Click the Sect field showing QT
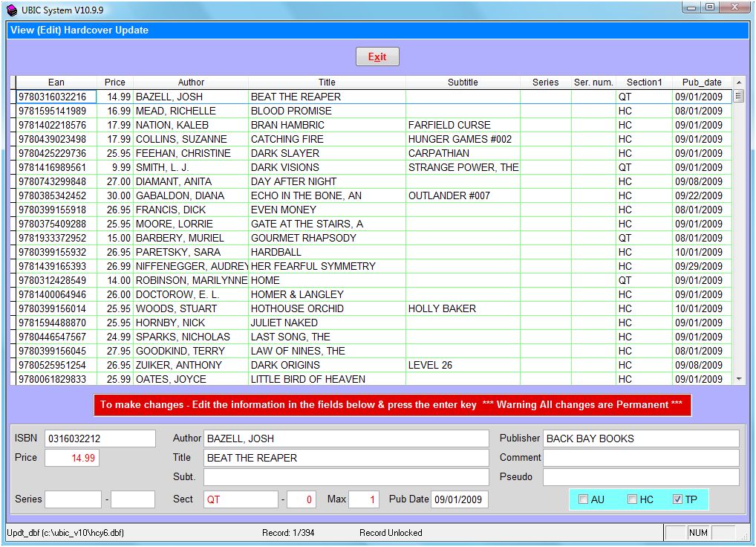 [241, 499]
